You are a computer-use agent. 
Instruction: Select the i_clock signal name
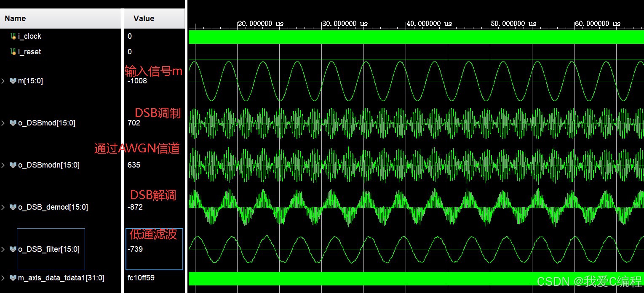[x=29, y=36]
